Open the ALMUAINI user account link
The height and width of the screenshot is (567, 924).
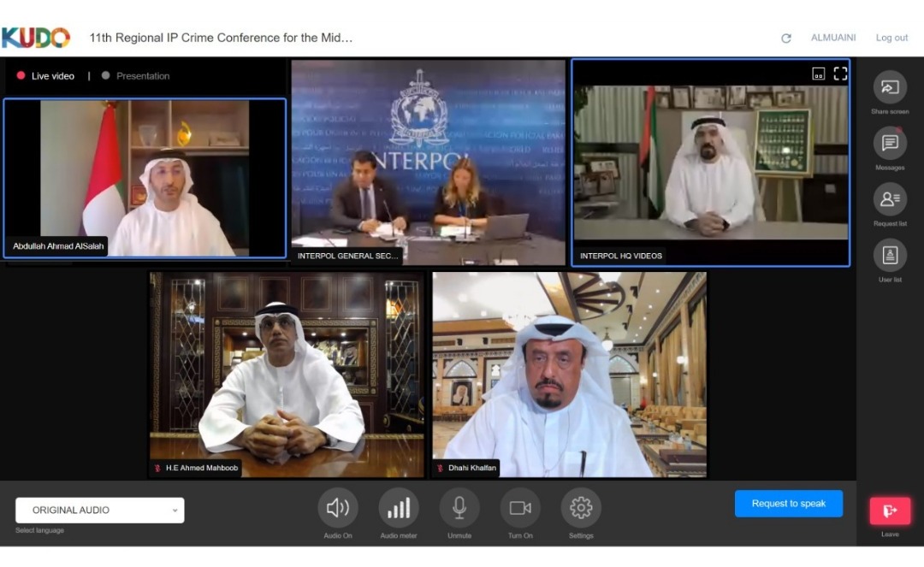coord(833,38)
